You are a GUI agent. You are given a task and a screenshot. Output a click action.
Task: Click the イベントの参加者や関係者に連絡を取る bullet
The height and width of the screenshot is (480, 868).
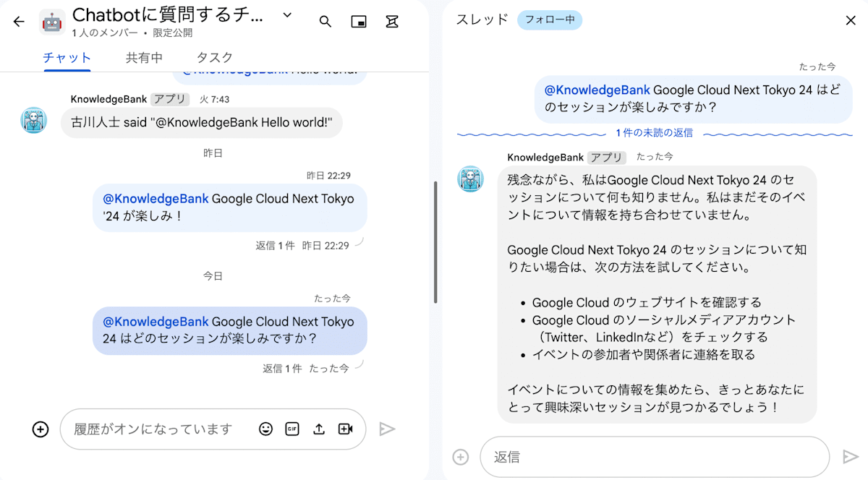644,354
